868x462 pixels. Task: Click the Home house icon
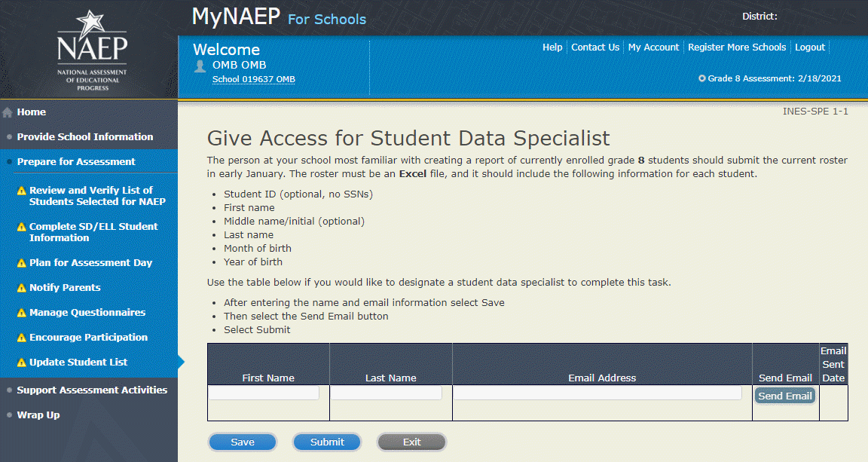tap(8, 112)
